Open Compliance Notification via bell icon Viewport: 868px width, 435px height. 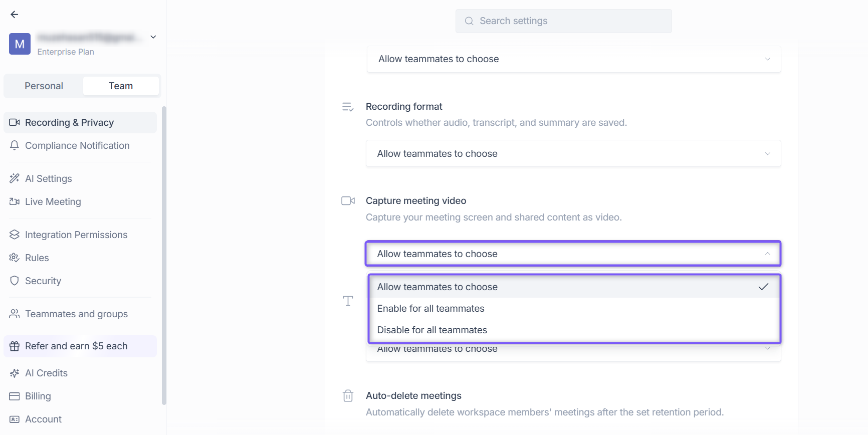15,145
